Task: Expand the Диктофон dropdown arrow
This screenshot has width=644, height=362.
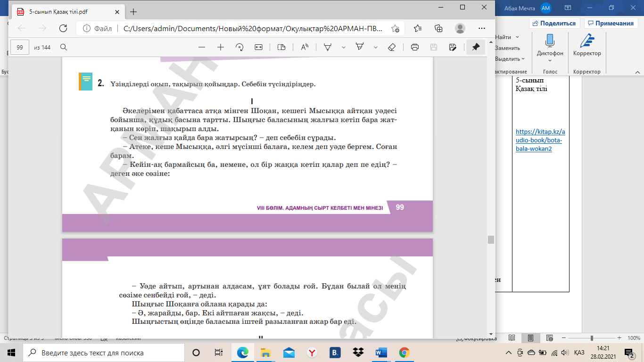Action: click(550, 60)
